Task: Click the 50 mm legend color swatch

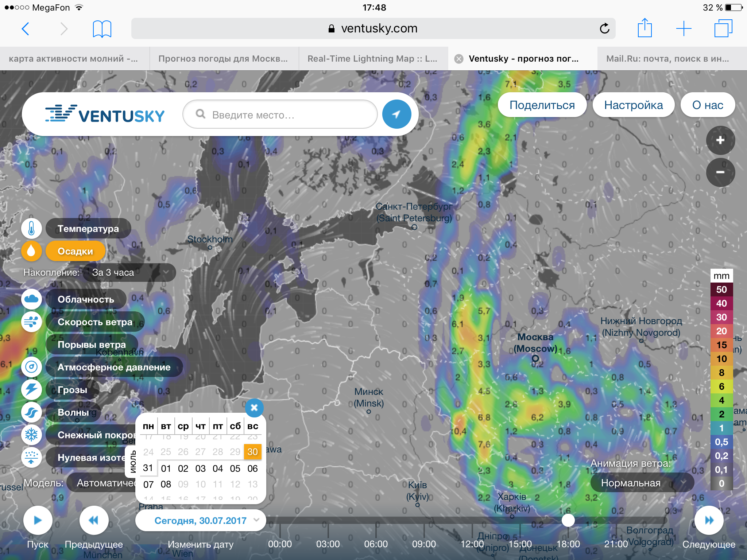Action: [x=721, y=289]
